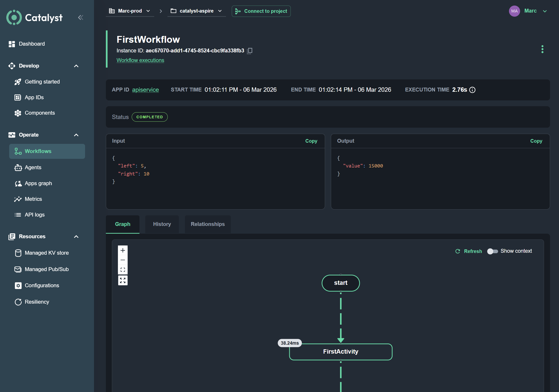Click the Connect to project button
Viewport: 559px width, 392px height.
pyautogui.click(x=261, y=11)
